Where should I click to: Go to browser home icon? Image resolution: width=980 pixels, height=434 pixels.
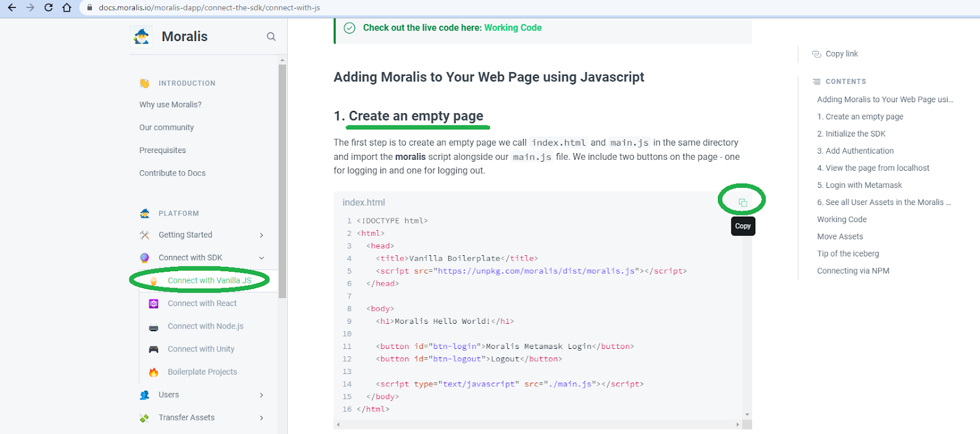coord(67,8)
